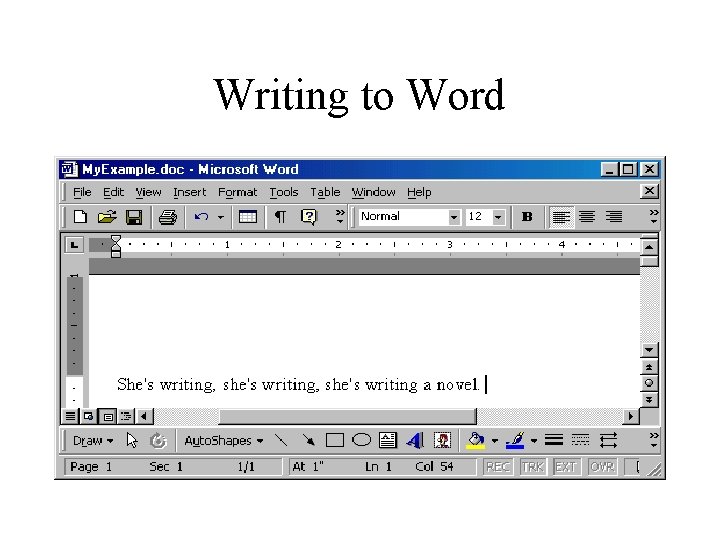720x540 pixels.
Task: Open Microsoft Word Help question mark icon
Action: [x=309, y=217]
